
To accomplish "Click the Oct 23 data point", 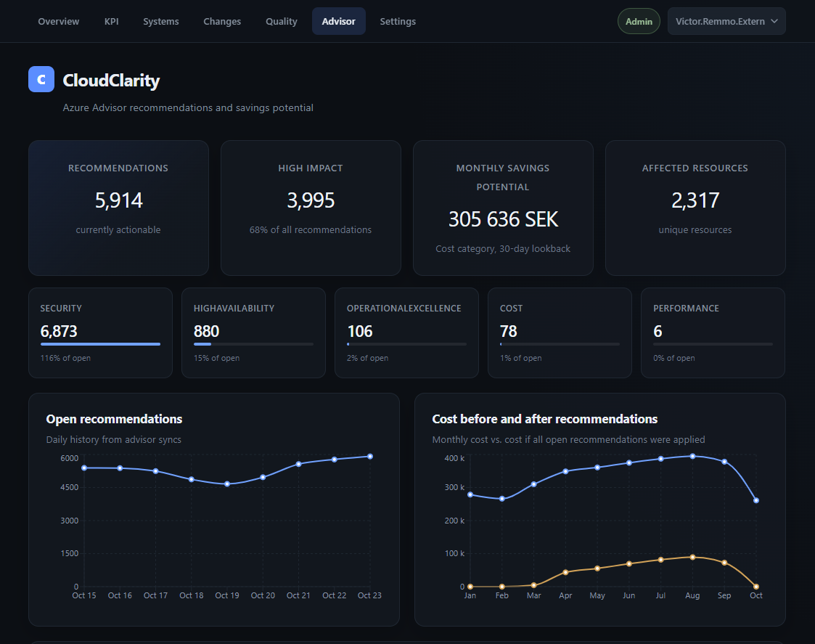I will coord(370,456).
